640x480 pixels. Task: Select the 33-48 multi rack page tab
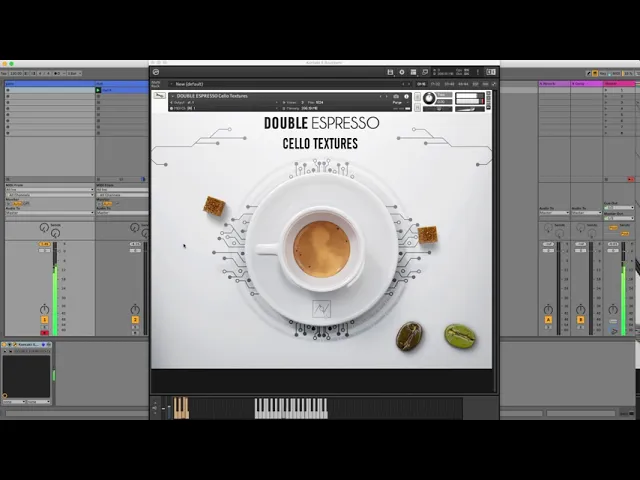[x=449, y=84]
